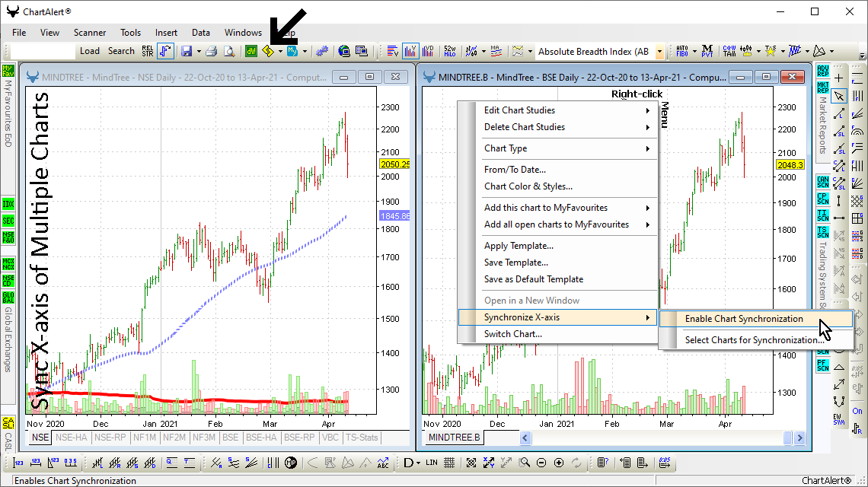Image resolution: width=868 pixels, height=487 pixels.
Task: Click the GLOBAL exchanges sidebar icon
Action: pyautogui.click(x=8, y=298)
